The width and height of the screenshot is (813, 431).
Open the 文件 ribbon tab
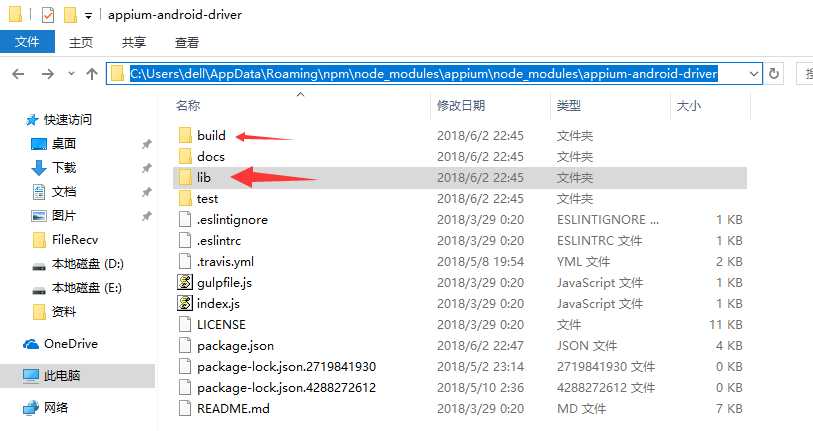point(27,41)
